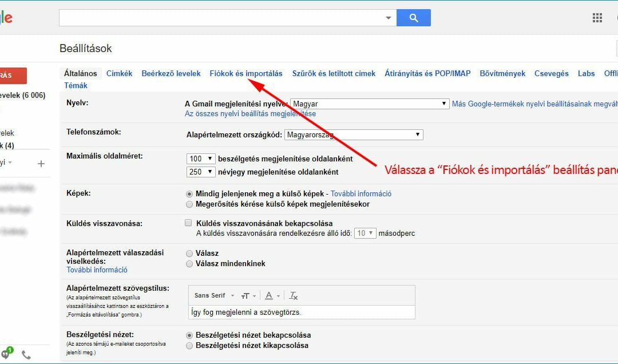Open the Beérkező levelek tab
618x364 pixels.
171,73
